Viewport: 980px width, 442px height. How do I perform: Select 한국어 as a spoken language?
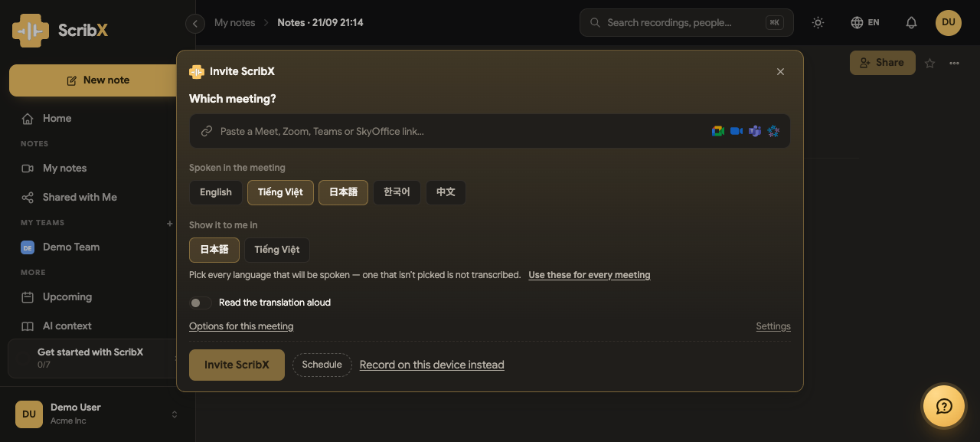point(397,192)
